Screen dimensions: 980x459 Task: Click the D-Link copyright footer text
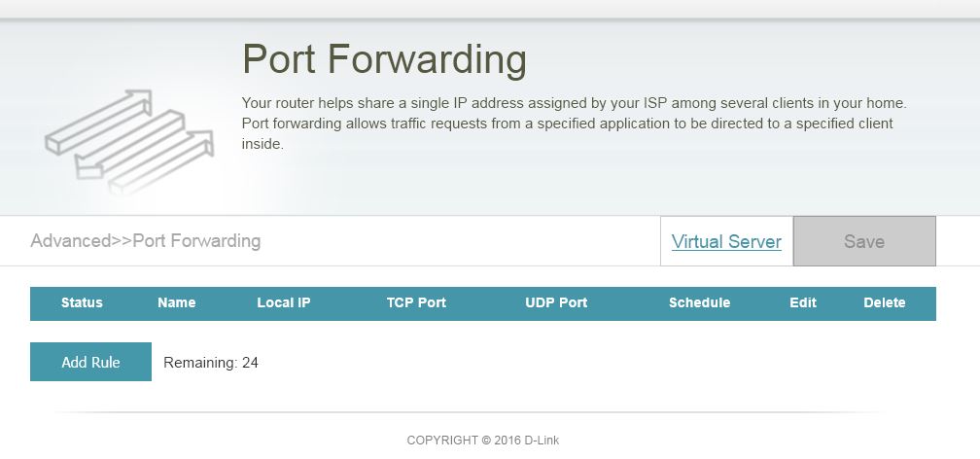tap(483, 441)
